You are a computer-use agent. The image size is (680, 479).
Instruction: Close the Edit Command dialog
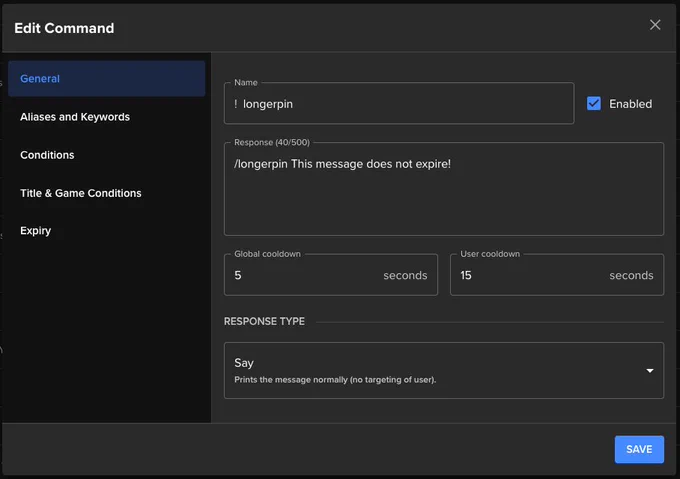point(655,25)
